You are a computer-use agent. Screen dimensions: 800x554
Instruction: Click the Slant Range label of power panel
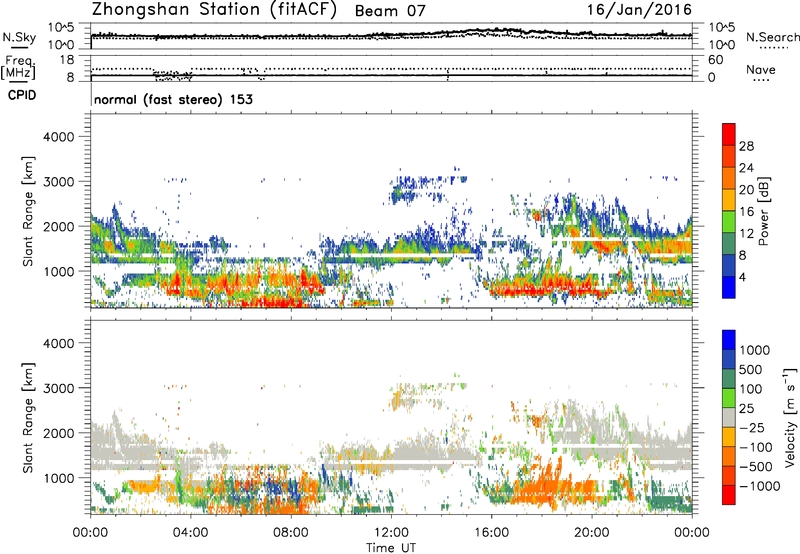tap(28, 211)
